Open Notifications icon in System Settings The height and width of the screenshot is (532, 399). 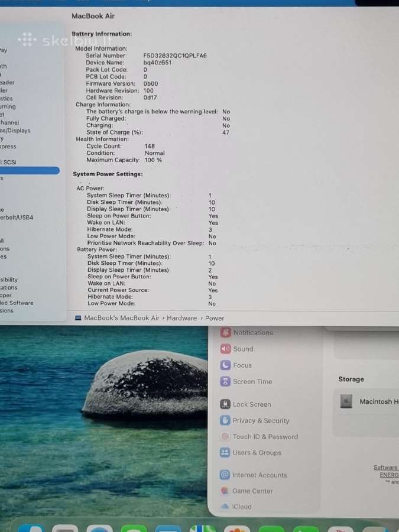coord(226,332)
